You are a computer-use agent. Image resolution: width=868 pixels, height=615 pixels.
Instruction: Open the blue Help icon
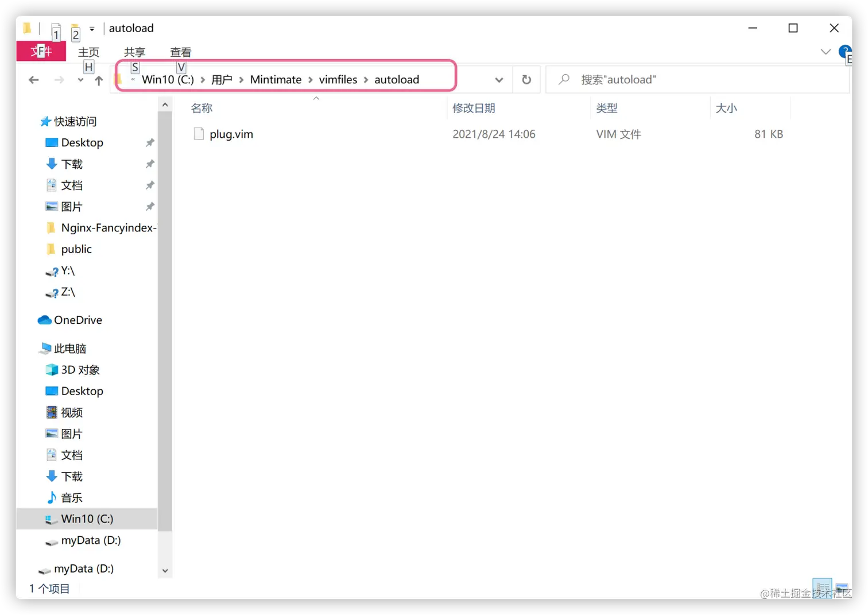click(x=844, y=52)
